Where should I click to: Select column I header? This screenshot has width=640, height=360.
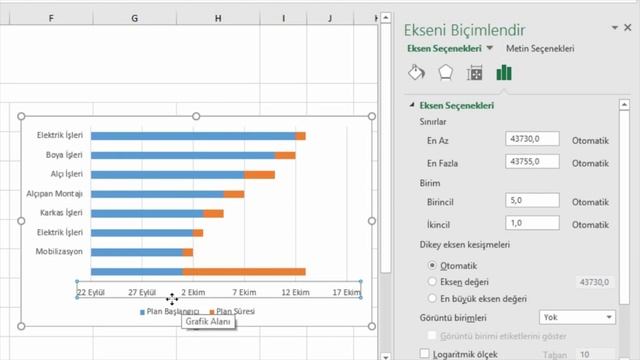[x=283, y=18]
